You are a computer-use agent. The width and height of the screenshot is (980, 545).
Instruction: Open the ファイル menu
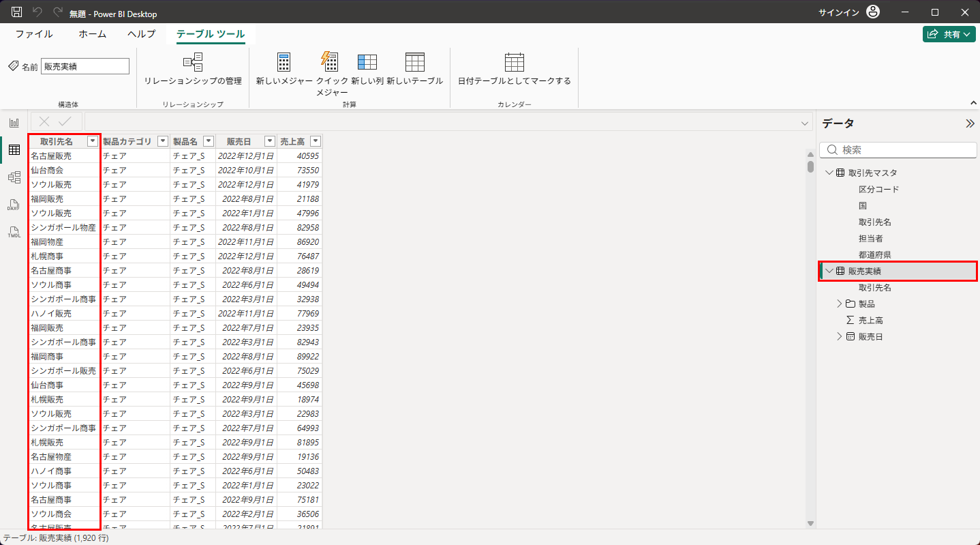[34, 34]
